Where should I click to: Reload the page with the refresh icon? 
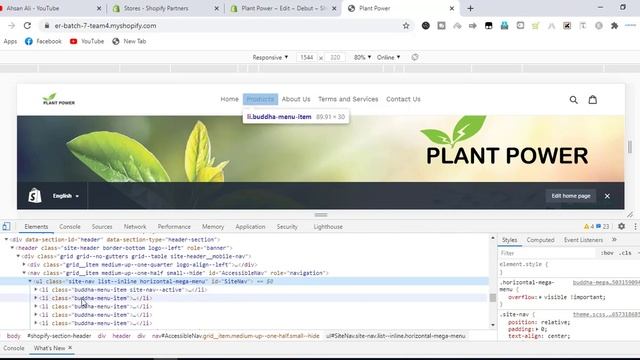[27, 26]
